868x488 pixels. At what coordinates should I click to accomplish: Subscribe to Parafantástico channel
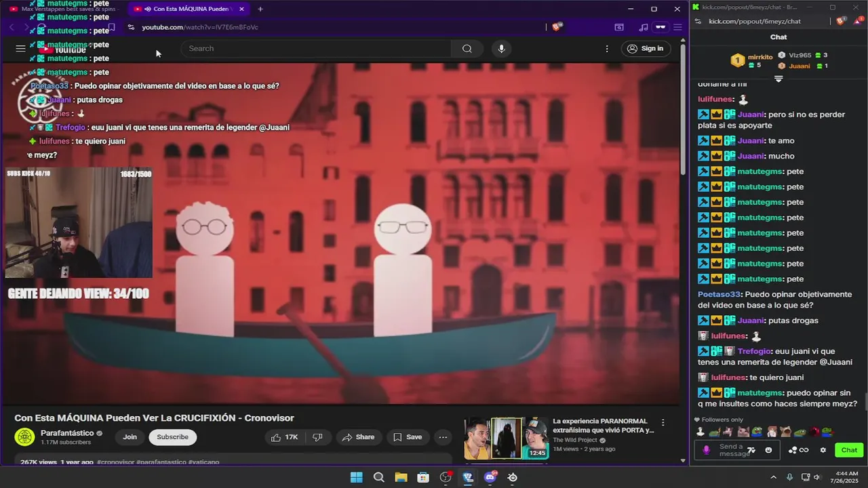click(173, 437)
